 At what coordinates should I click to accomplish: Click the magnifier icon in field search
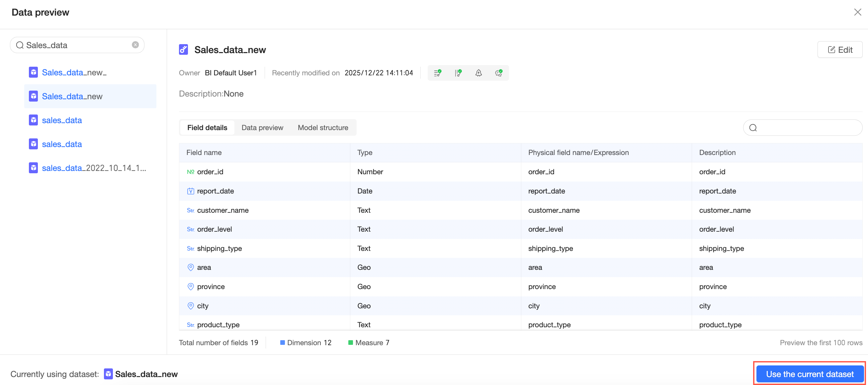pos(753,128)
